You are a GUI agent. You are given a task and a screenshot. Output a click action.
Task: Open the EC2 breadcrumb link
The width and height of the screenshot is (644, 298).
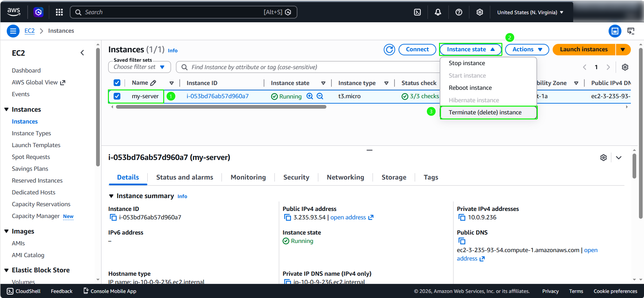(30, 31)
